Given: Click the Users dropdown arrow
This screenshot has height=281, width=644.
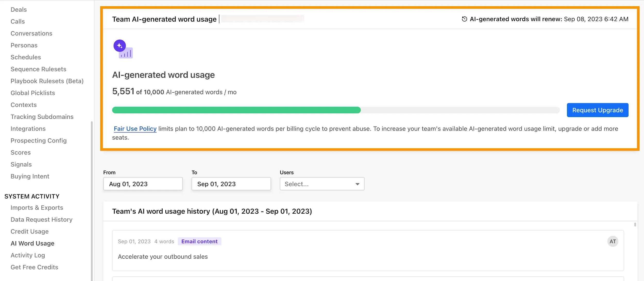Looking at the screenshot, I should [357, 184].
